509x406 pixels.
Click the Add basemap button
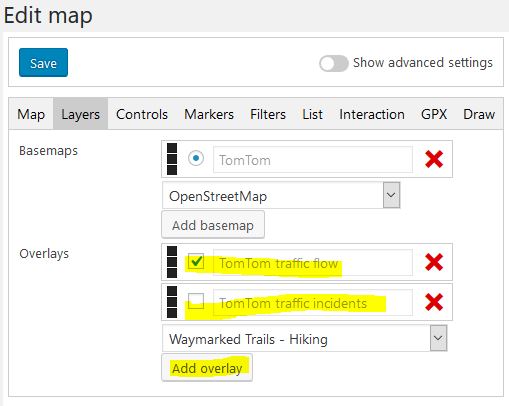pyautogui.click(x=213, y=225)
